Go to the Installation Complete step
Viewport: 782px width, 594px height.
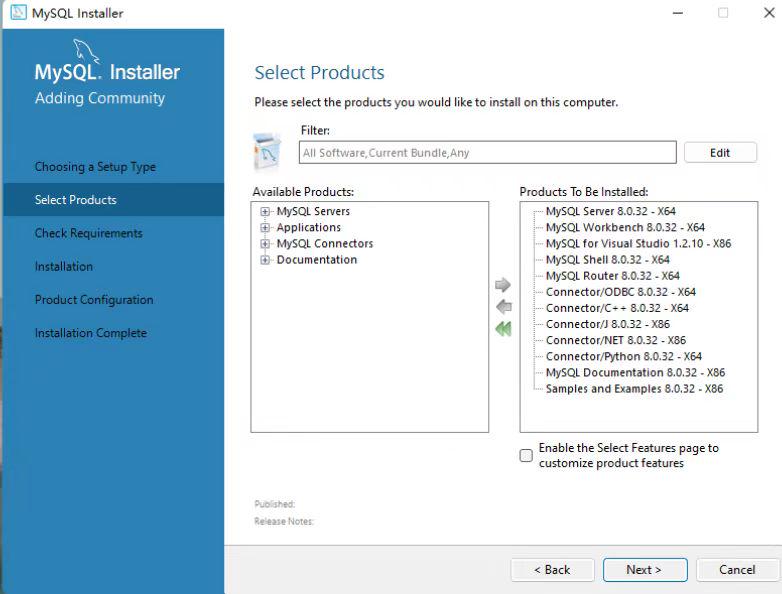click(x=91, y=333)
